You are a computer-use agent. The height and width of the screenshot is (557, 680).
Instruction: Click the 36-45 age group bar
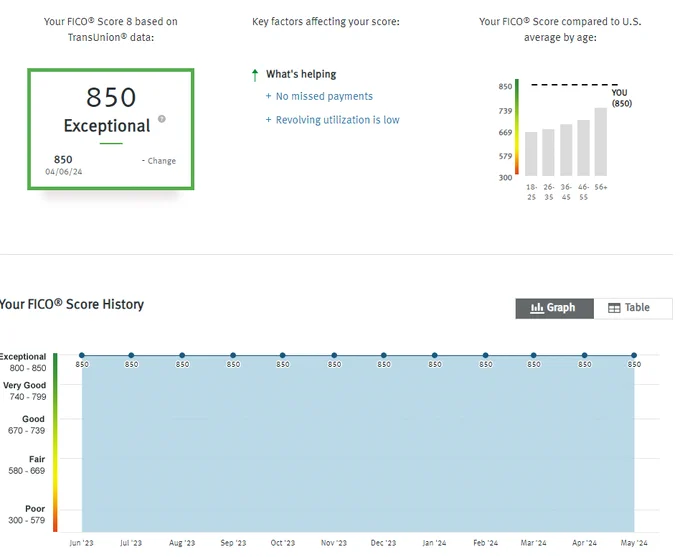[566, 150]
